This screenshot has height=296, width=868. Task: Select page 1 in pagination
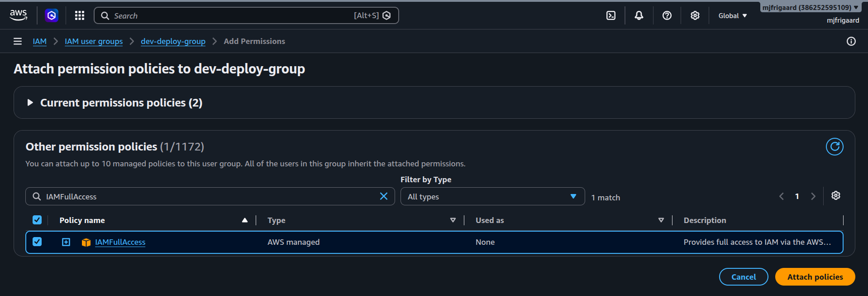point(797,196)
